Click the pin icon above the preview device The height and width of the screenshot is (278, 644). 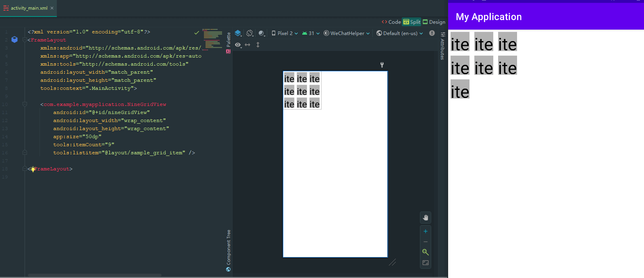point(382,64)
